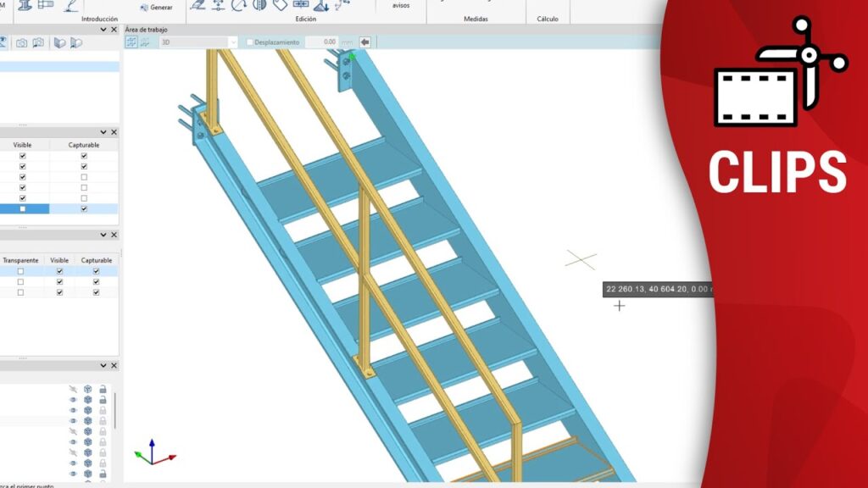The width and height of the screenshot is (868, 488).
Task: Click the camera snapshot icon in the left panel
Action: tap(22, 42)
